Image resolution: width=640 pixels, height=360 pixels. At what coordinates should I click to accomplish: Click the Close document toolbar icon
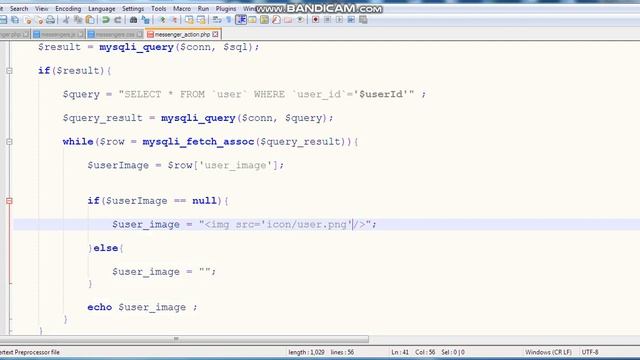27,20
